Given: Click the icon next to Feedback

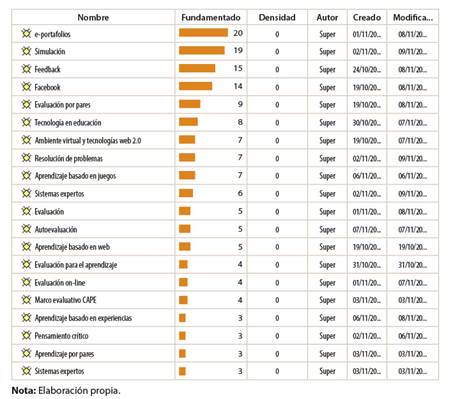Looking at the screenshot, I should pyautogui.click(x=26, y=69).
